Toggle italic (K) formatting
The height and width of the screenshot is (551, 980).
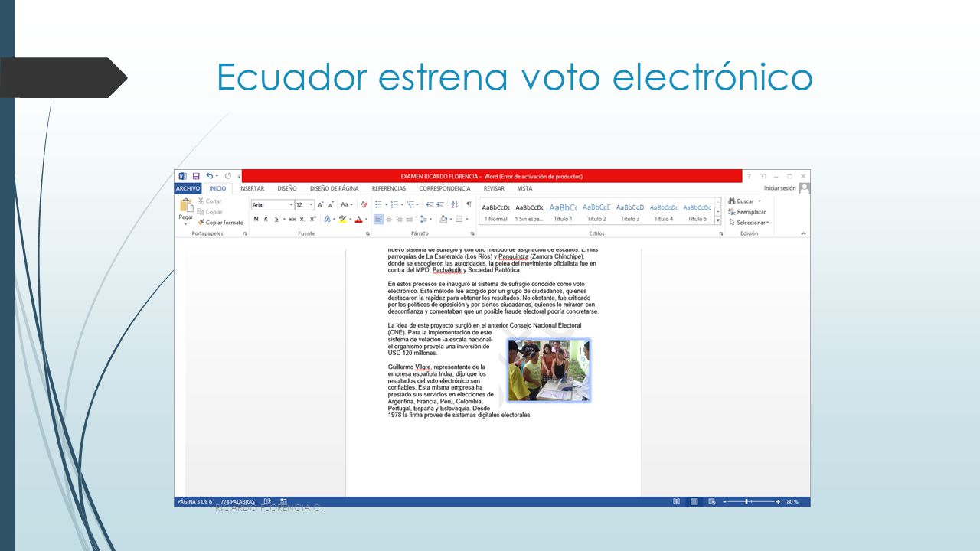[x=266, y=219]
